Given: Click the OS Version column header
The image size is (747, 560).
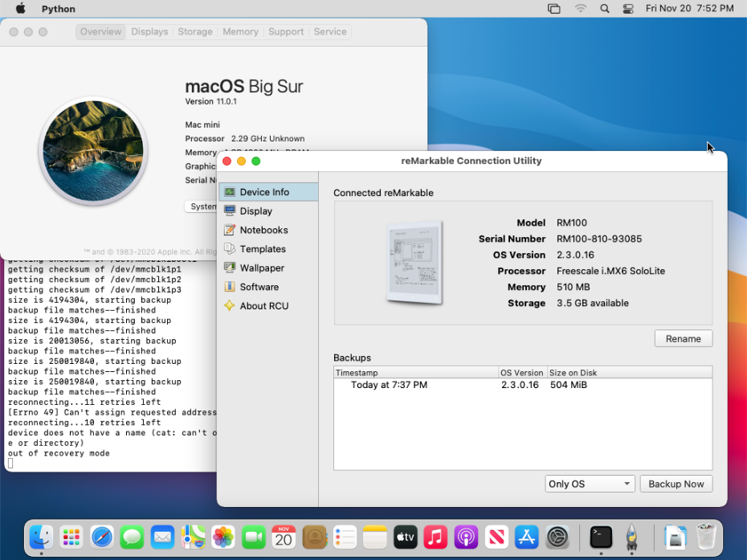Looking at the screenshot, I should [x=522, y=373].
